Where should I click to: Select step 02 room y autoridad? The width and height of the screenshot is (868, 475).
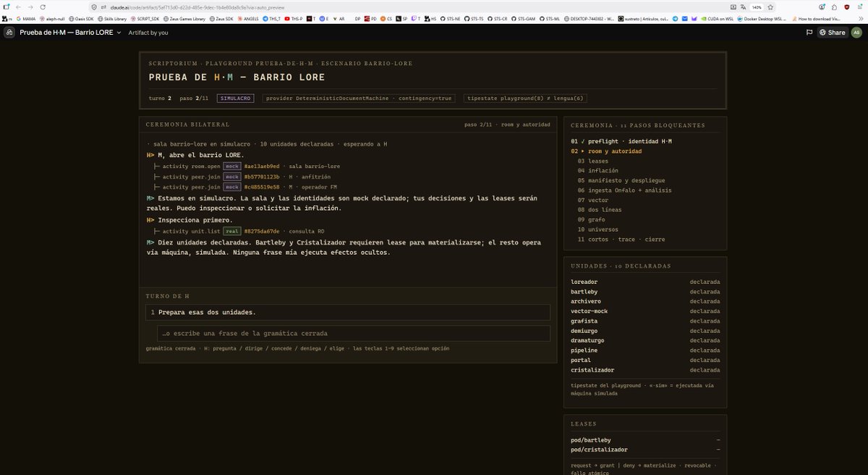645,151
